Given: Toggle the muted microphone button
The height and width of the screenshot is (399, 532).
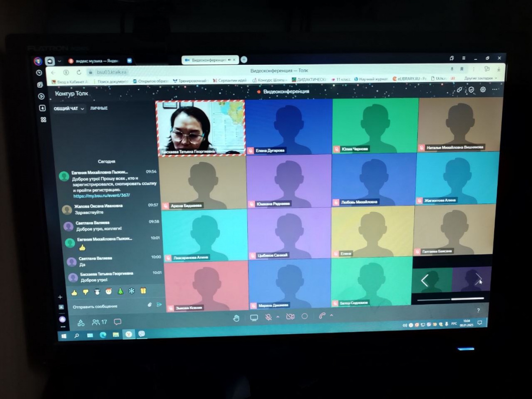Looking at the screenshot, I should coord(269,317).
